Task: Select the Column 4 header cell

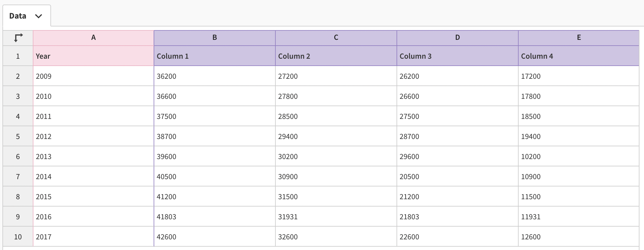Action: point(579,56)
